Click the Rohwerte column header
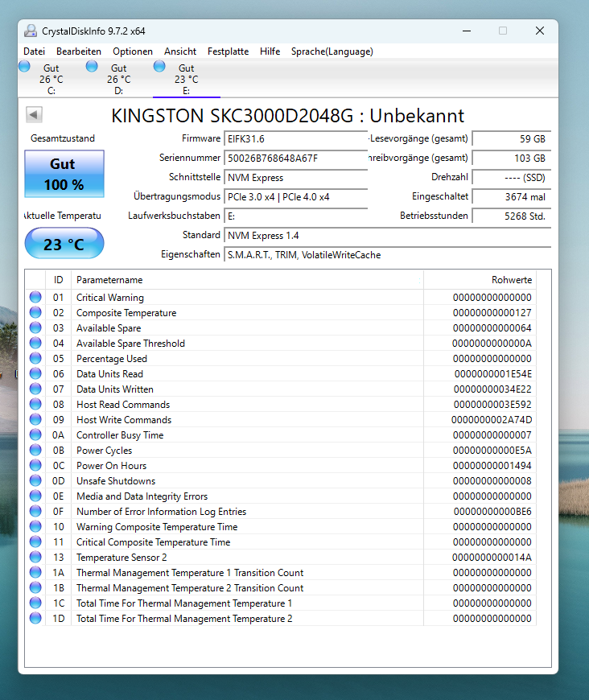The image size is (589, 700). [480, 280]
